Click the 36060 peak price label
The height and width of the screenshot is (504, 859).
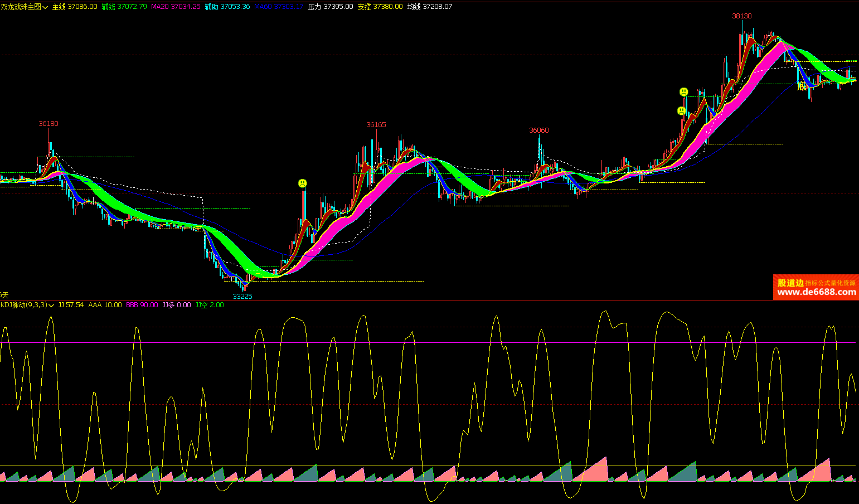coord(538,130)
